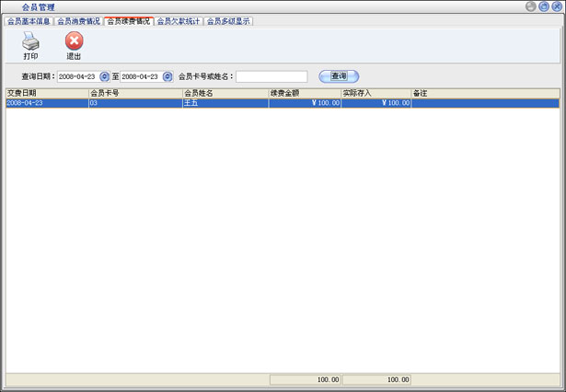
Task: Click the 实际存入 column header
Action: pos(375,93)
